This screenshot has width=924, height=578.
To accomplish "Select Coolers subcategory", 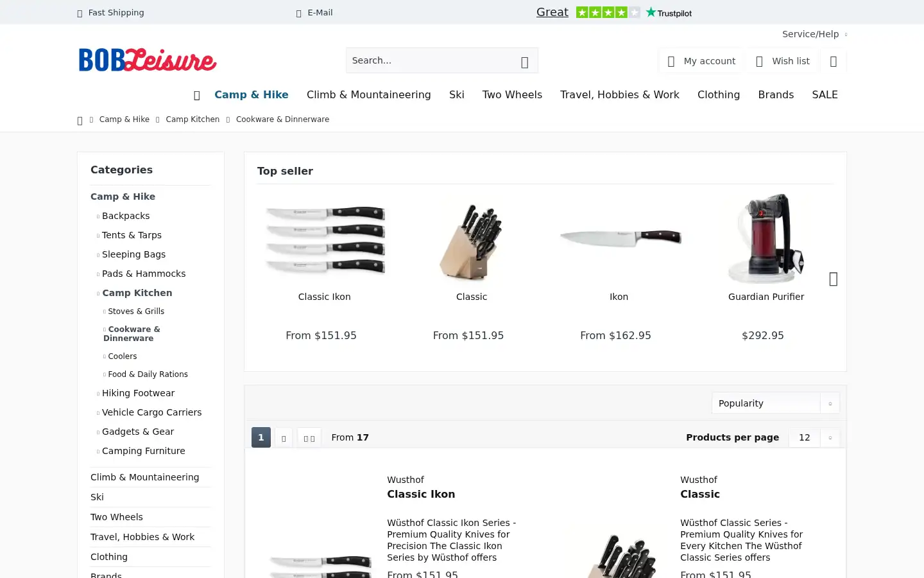I will [x=123, y=356].
